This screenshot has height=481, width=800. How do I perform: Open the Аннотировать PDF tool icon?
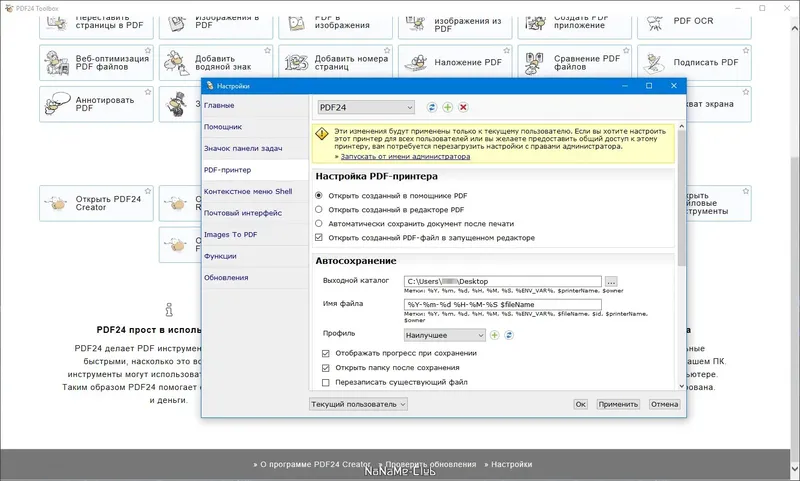tap(57, 104)
